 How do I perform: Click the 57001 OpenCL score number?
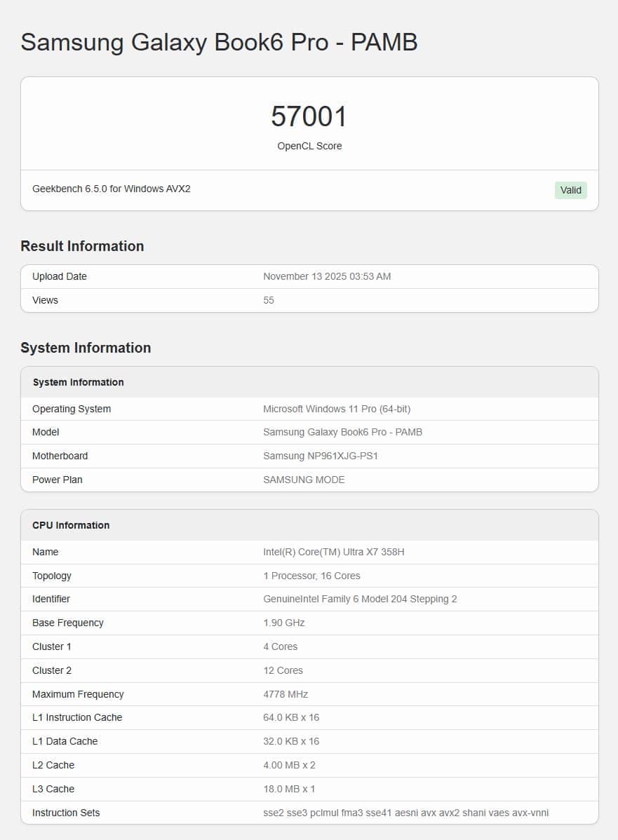coord(309,116)
